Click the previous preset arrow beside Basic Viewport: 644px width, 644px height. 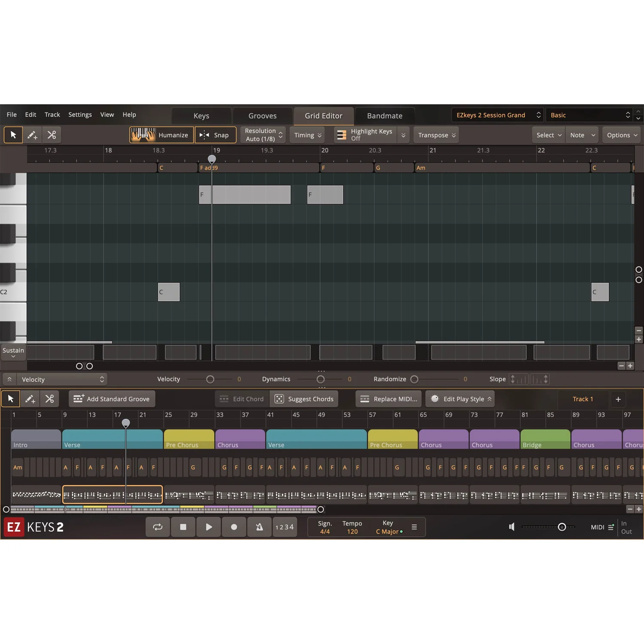coord(638,111)
